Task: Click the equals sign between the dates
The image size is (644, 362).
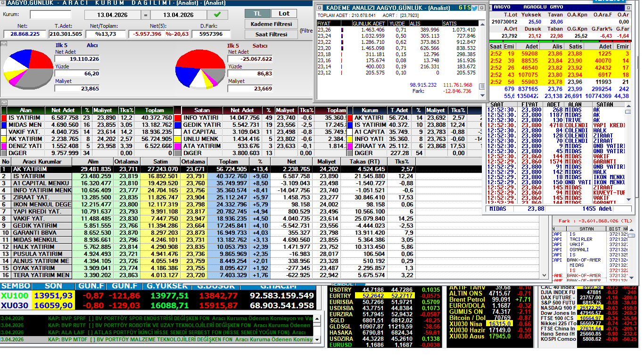Action: tap(145, 15)
